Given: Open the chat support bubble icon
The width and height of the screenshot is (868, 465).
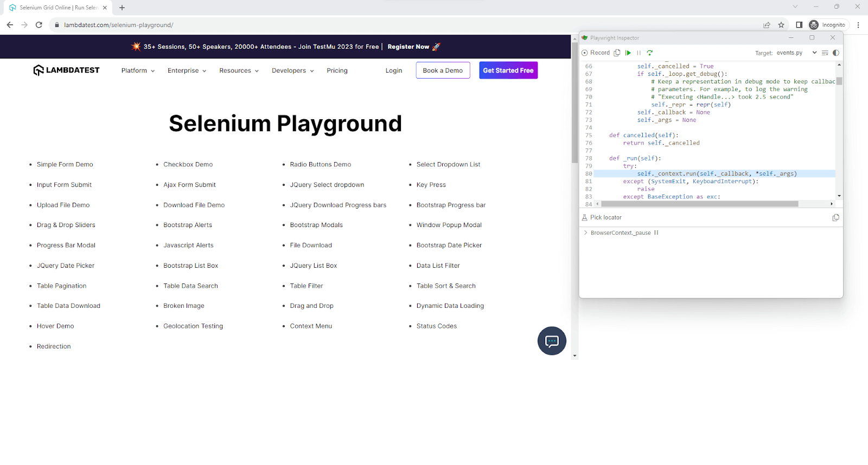Looking at the screenshot, I should [x=552, y=341].
